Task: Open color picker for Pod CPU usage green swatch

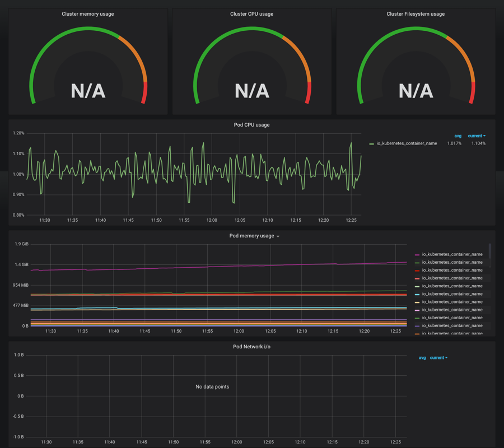Action: click(372, 144)
